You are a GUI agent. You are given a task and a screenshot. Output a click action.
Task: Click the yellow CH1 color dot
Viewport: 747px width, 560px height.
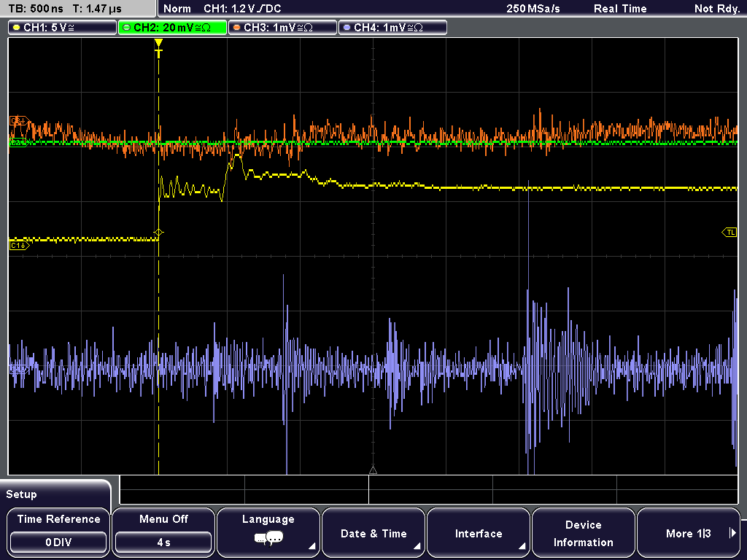(17, 28)
